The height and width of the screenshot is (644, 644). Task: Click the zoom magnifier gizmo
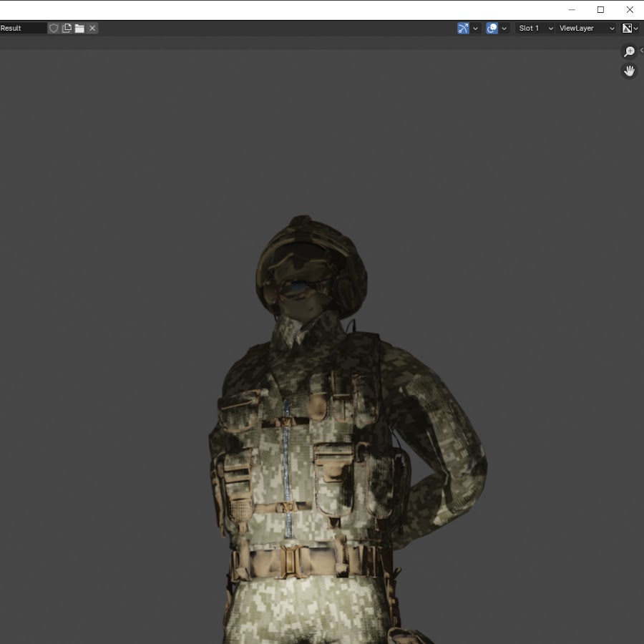coord(629,52)
